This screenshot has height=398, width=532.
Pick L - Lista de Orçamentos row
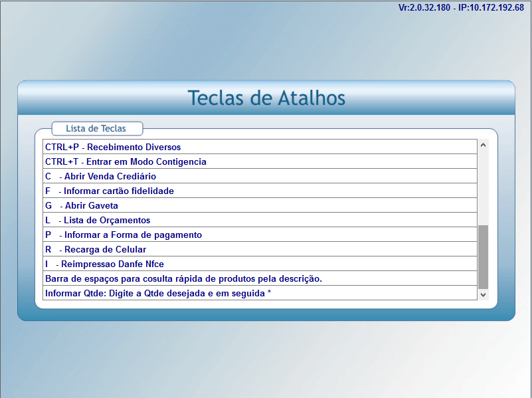260,220
